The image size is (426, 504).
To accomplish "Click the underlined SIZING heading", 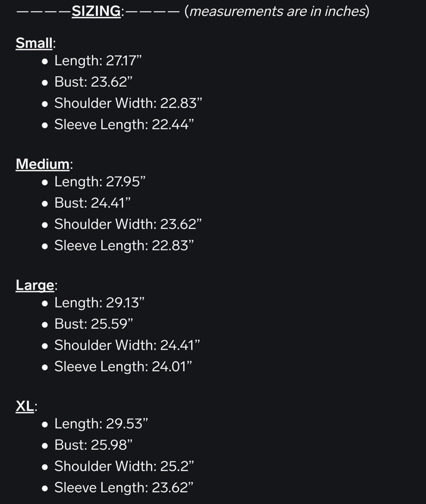I will tap(96, 11).
